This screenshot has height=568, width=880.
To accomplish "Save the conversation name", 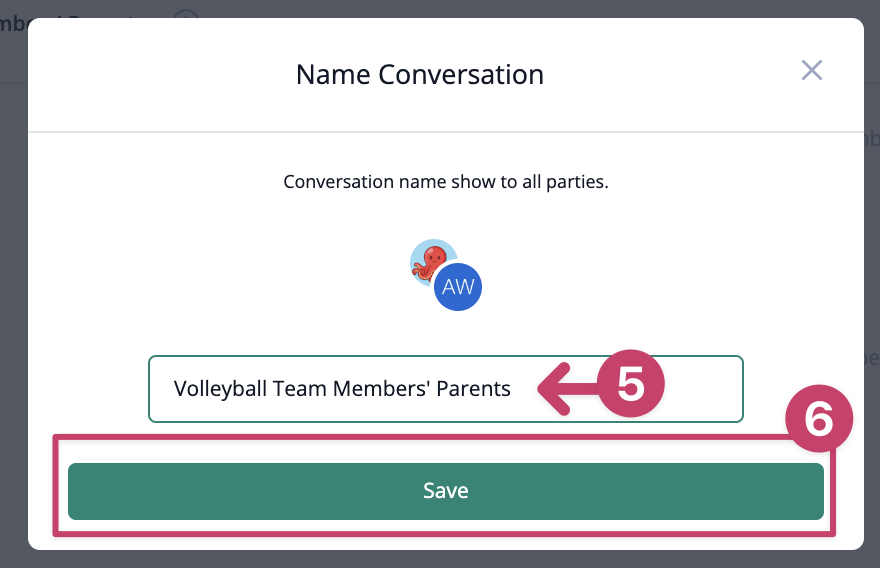I will 446,491.
